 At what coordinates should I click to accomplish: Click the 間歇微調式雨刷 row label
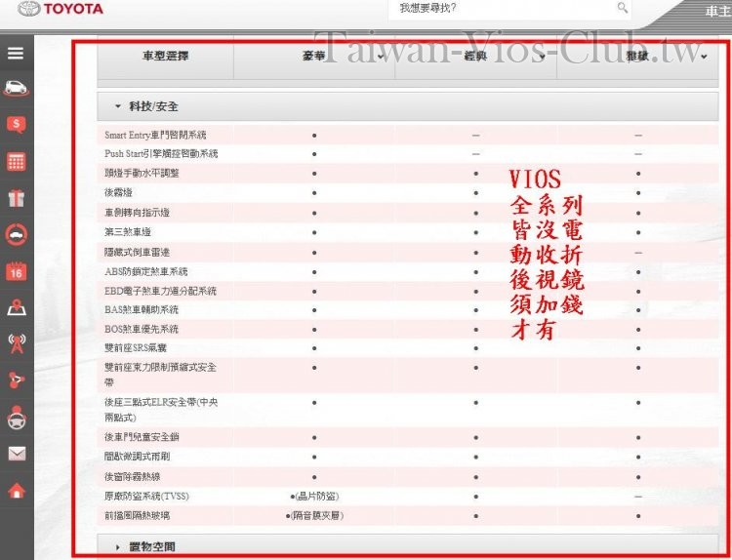point(137,457)
